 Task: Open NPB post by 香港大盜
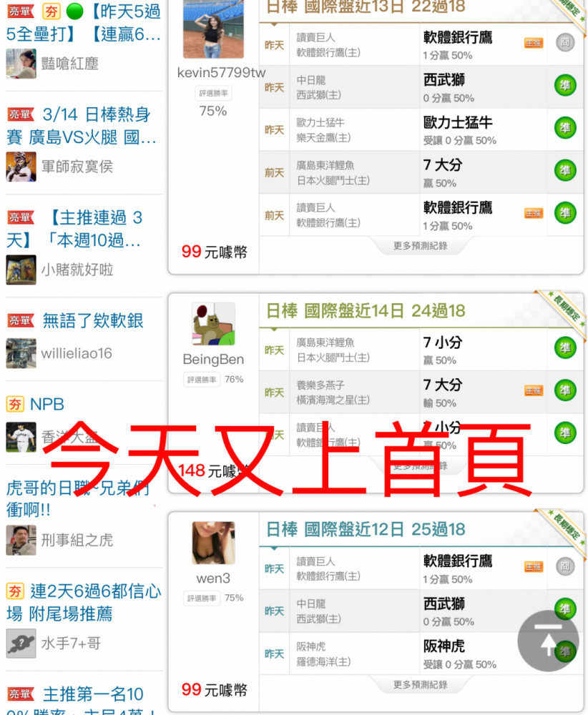point(47,404)
